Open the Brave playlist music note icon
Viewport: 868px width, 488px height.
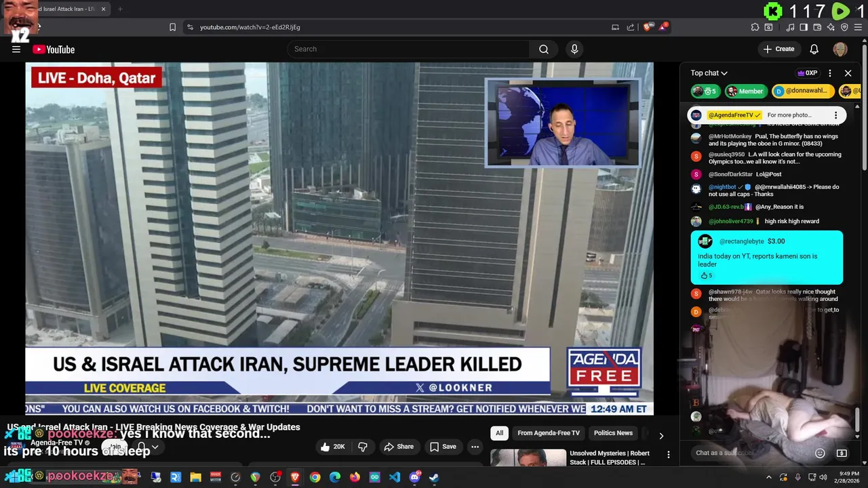790,27
